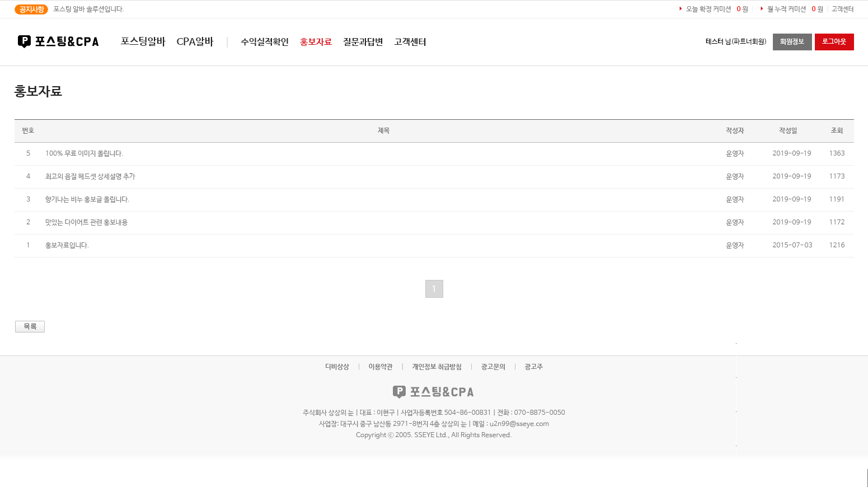Select page 1 in pagination
Viewport: 868px width, 487px height.
coord(434,289)
